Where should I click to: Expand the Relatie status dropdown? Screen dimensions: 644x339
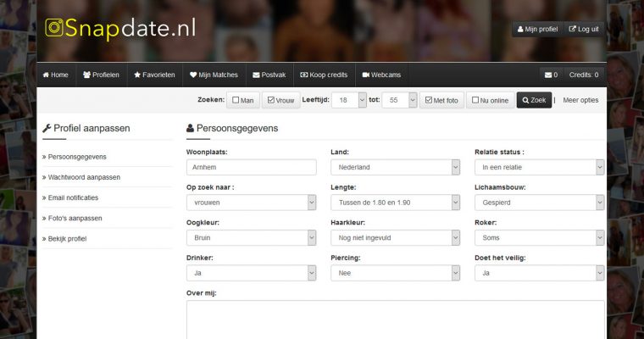pyautogui.click(x=539, y=167)
